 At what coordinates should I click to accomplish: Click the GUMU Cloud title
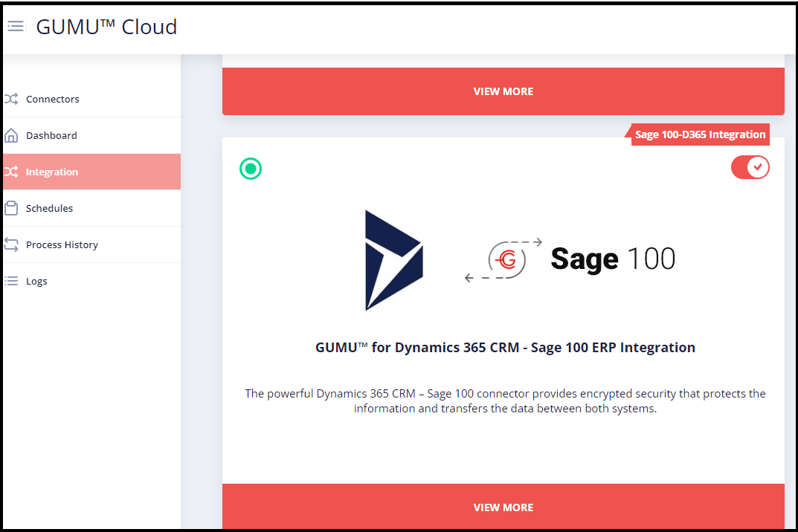(106, 26)
